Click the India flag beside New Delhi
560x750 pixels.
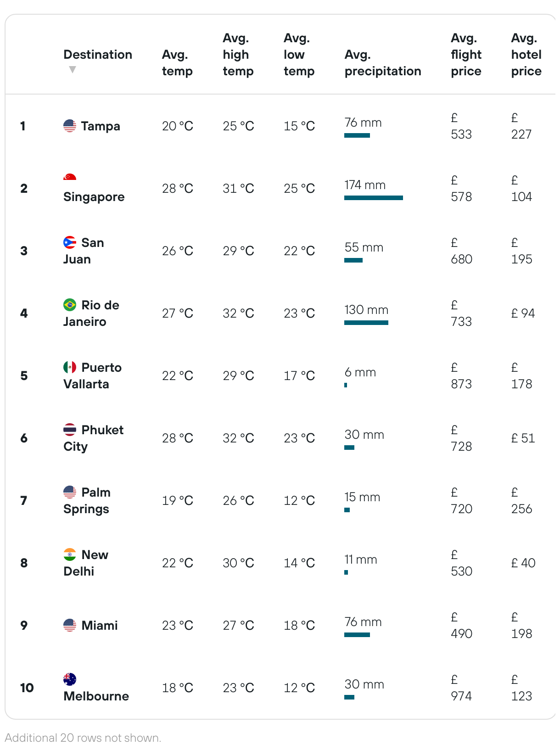70,554
